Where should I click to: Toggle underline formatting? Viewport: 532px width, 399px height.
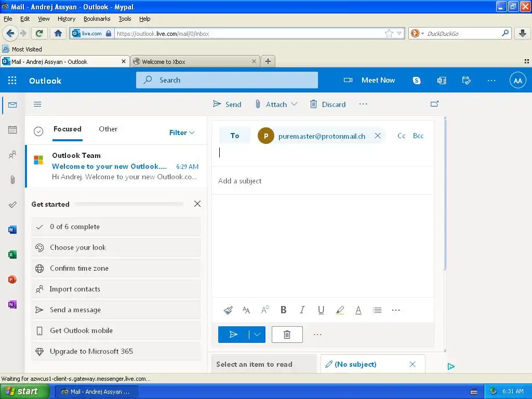coord(321,310)
